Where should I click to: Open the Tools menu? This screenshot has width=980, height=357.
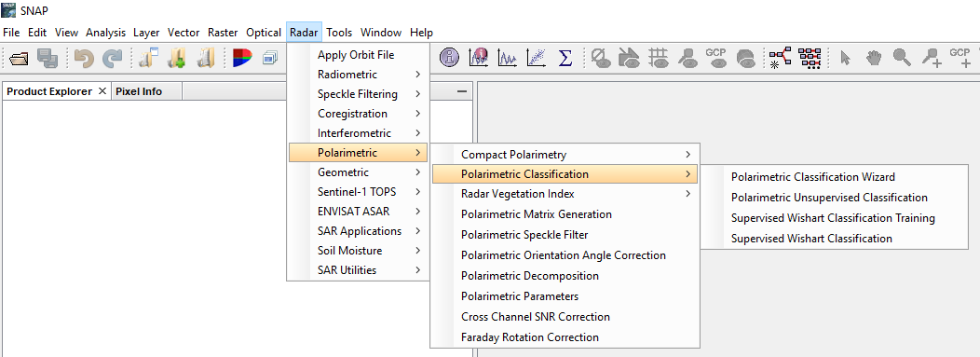point(339,33)
